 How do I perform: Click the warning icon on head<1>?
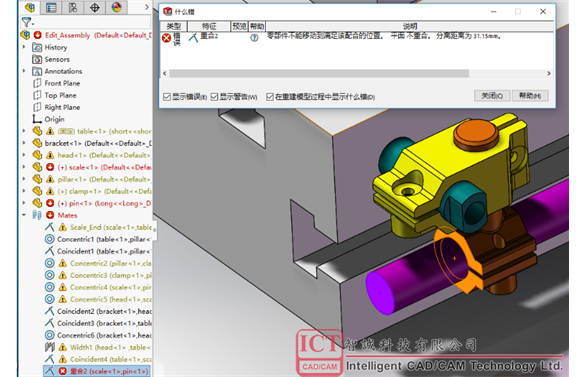click(50, 155)
